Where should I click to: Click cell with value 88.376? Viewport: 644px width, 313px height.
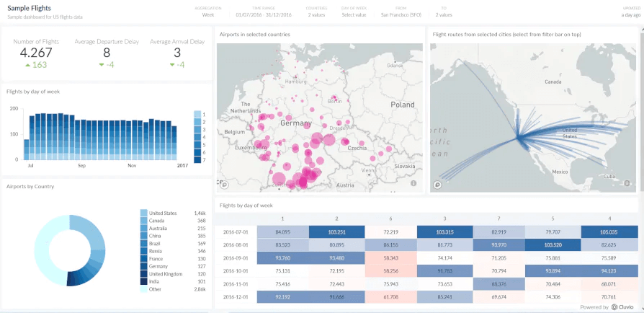(x=499, y=284)
